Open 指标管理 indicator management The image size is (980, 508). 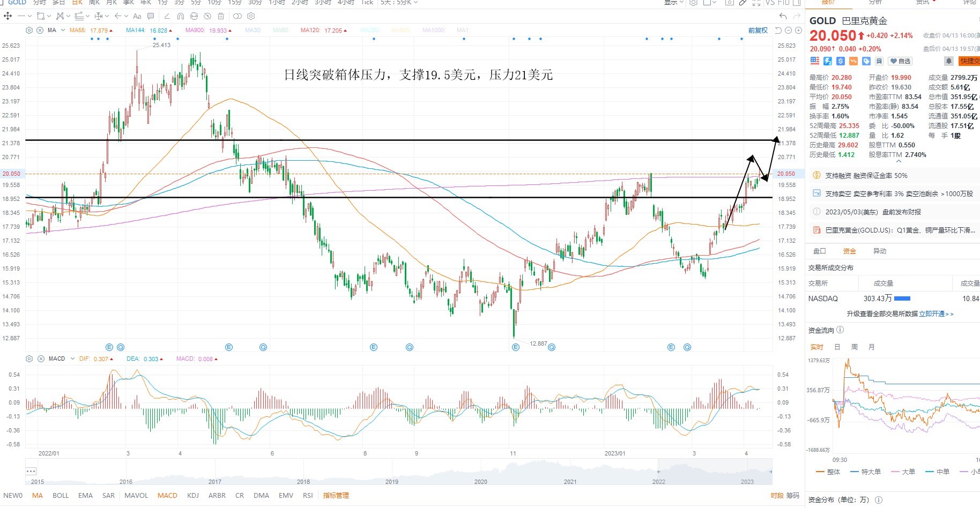click(x=336, y=495)
